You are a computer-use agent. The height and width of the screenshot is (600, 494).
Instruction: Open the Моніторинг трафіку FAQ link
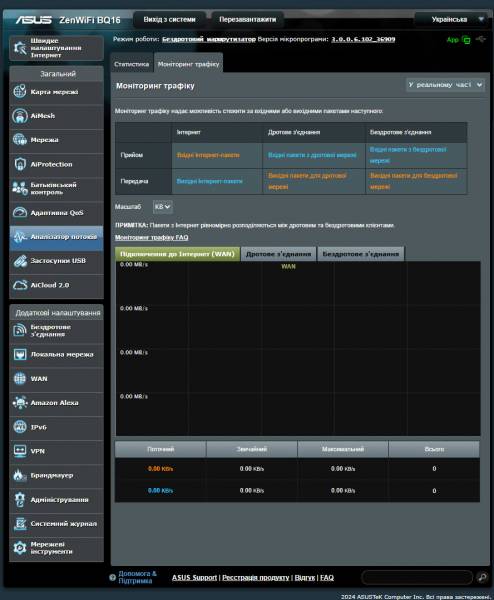(x=152, y=237)
